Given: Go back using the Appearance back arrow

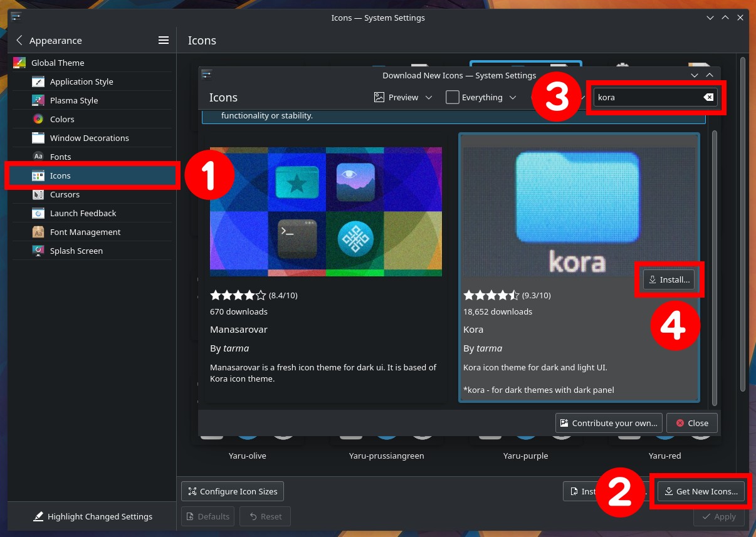Looking at the screenshot, I should click(19, 40).
